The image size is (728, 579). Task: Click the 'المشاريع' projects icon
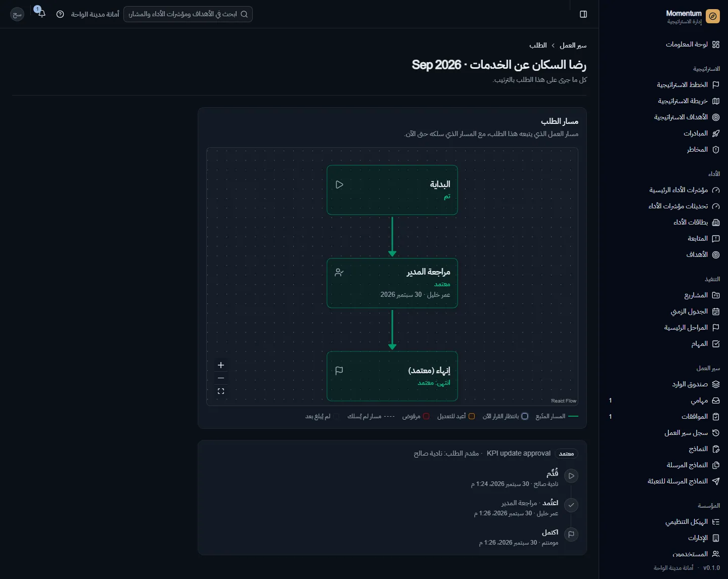click(716, 295)
